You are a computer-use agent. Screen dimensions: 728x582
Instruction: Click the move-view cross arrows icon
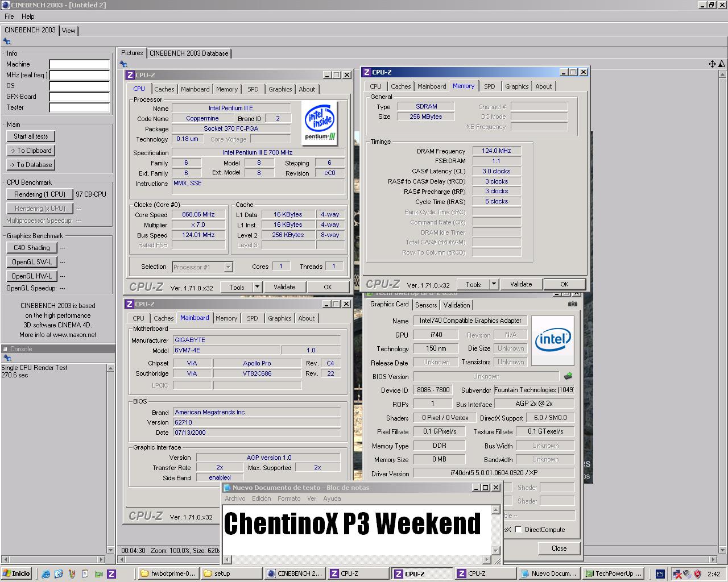[712, 64]
